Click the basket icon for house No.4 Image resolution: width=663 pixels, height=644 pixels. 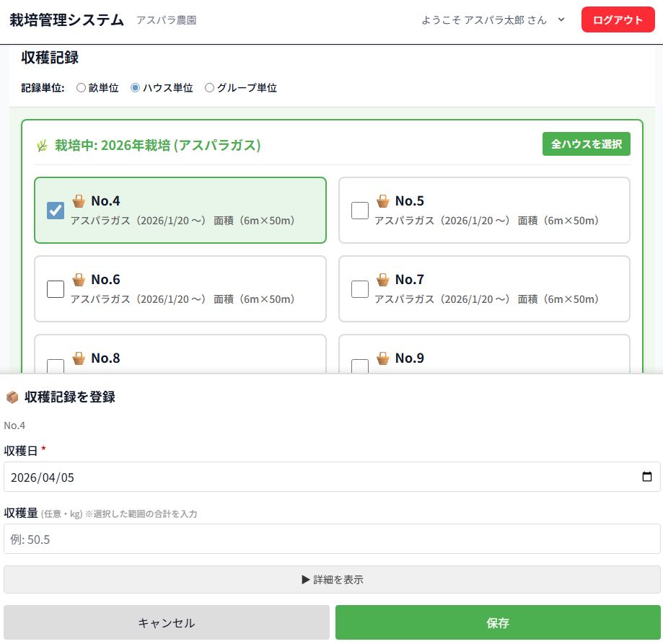coord(79,200)
